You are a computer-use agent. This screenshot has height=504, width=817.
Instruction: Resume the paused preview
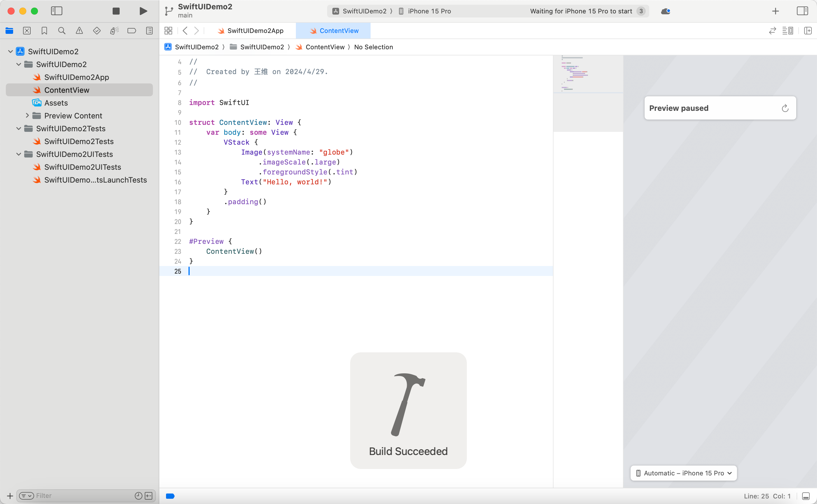click(785, 108)
